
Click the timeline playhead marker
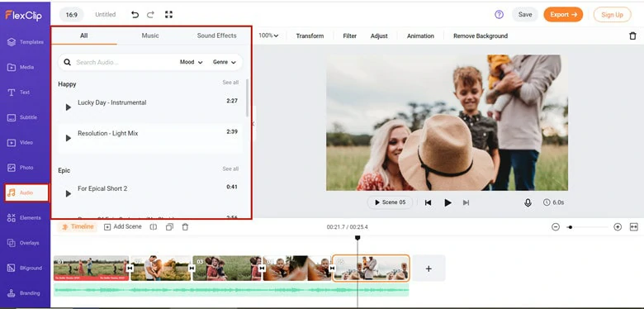(x=358, y=238)
